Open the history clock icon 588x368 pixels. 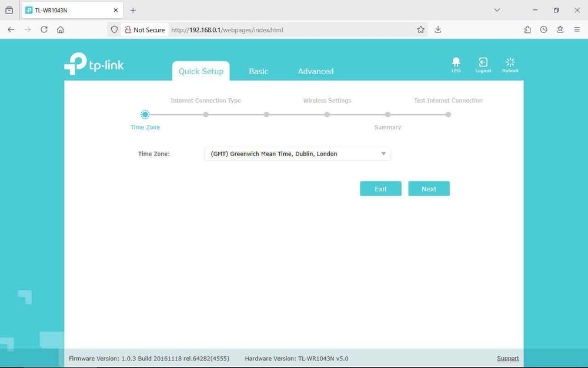(544, 29)
